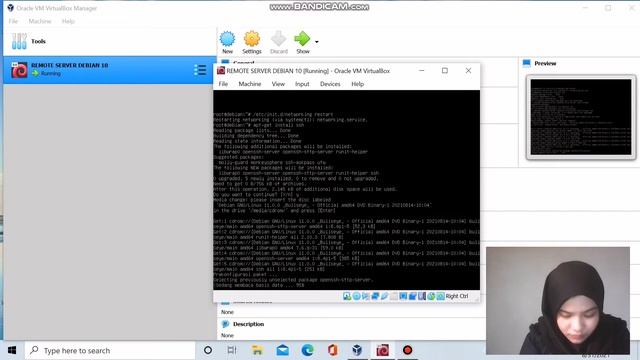
Task: Switch to VirtualBox Manager taskbar icon
Action: (357, 350)
